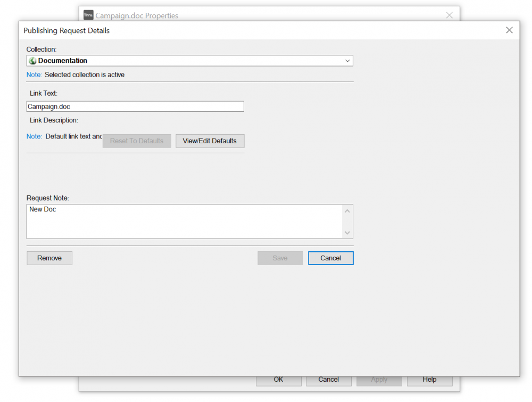Remove the publishing request
This screenshot has height=402, width=532.
[x=49, y=258]
